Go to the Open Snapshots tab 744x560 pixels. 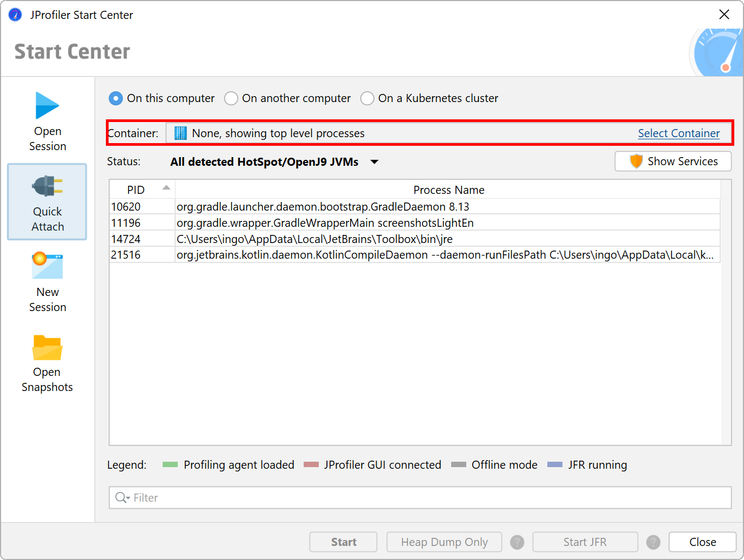47,363
